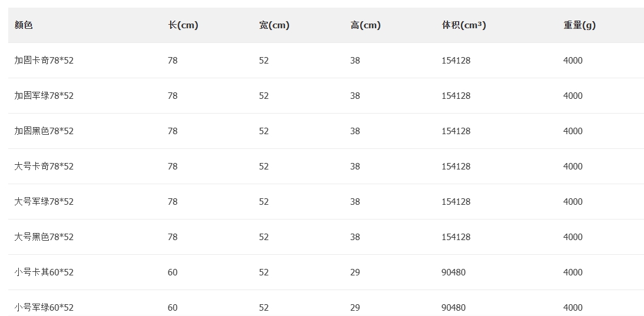644x316 pixels.
Task: Click width 52 in 大号卡奇 row
Action: coord(264,166)
